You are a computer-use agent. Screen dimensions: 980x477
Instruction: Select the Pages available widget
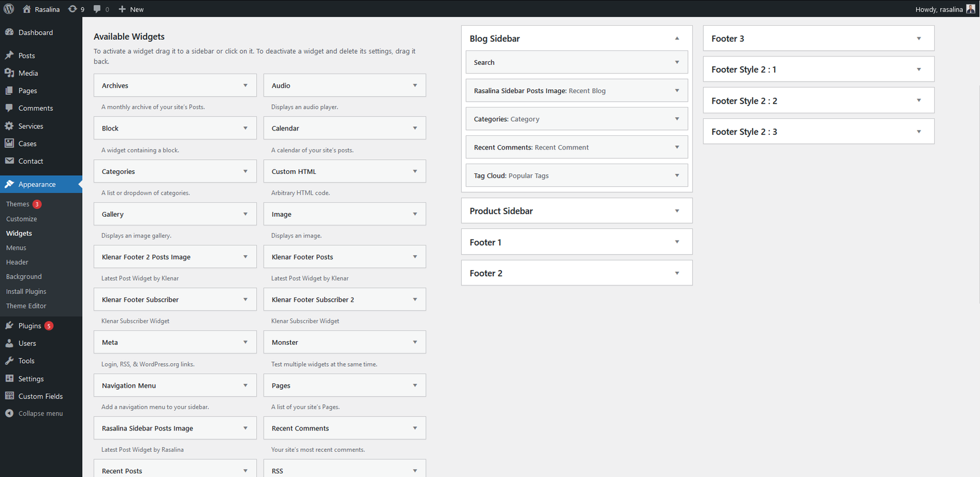click(345, 385)
